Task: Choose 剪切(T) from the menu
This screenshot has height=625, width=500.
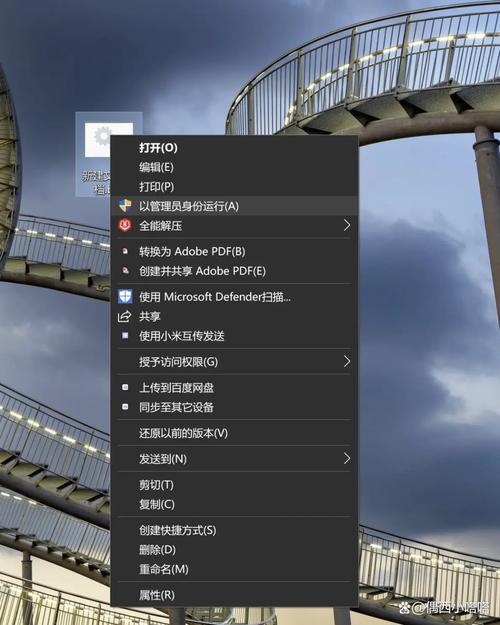Action: (x=234, y=484)
